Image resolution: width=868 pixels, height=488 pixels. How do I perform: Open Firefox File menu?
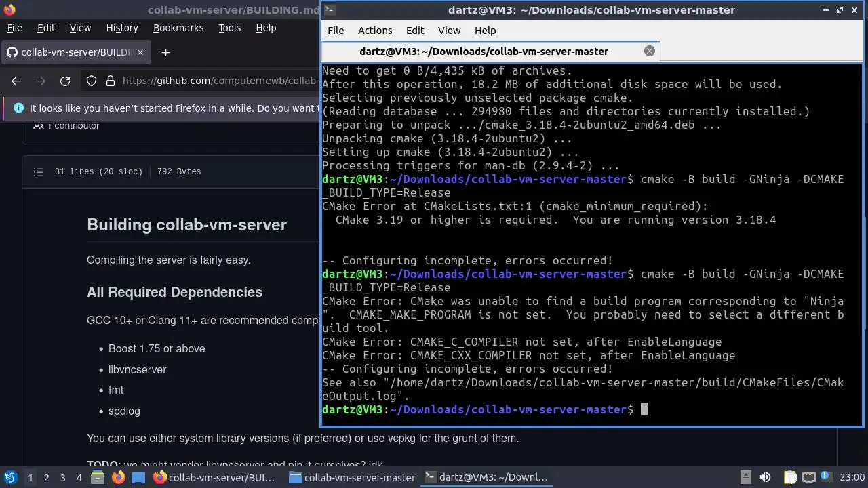coord(14,28)
